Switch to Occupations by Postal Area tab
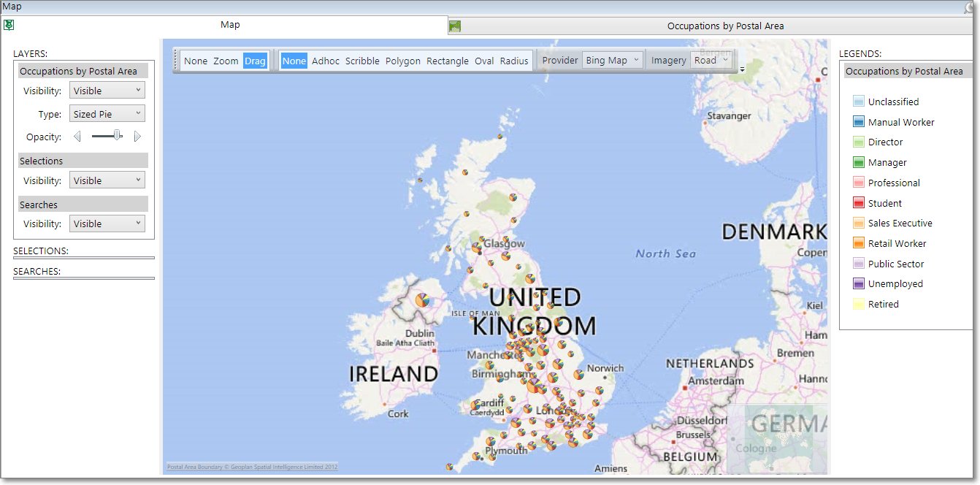The image size is (980, 485). [725, 26]
